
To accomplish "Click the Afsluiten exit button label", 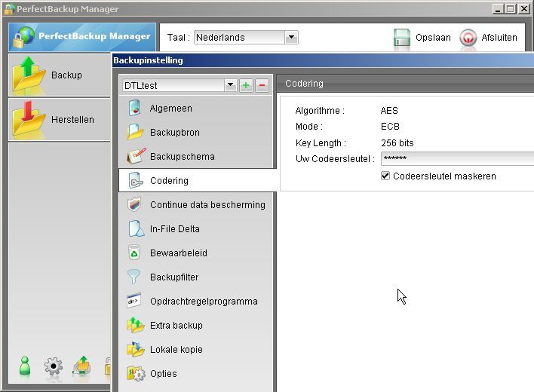I will (499, 38).
